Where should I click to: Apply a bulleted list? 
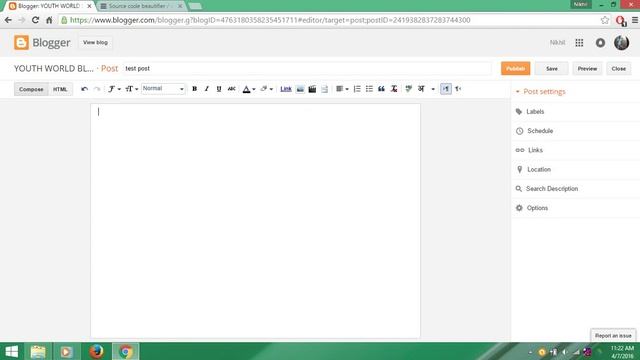(x=369, y=89)
